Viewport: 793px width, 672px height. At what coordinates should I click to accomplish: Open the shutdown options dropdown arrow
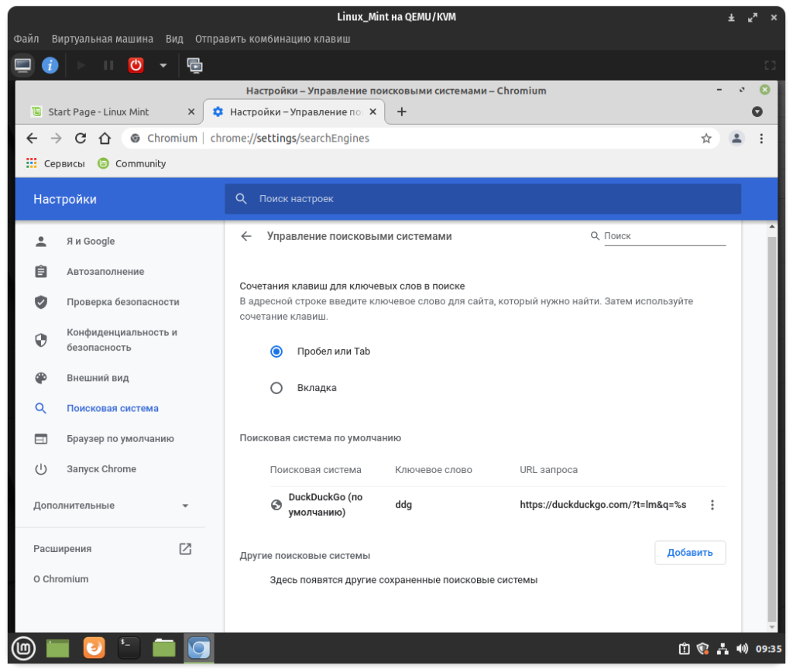click(163, 66)
